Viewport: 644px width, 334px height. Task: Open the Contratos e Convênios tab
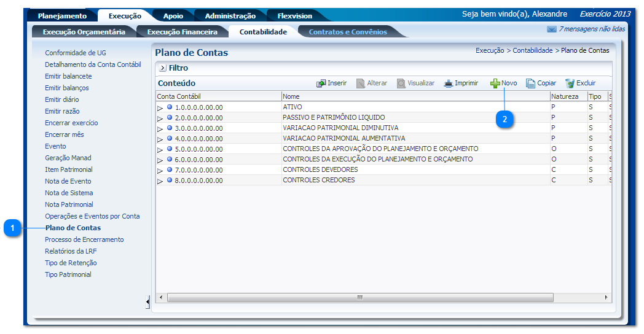(x=348, y=32)
